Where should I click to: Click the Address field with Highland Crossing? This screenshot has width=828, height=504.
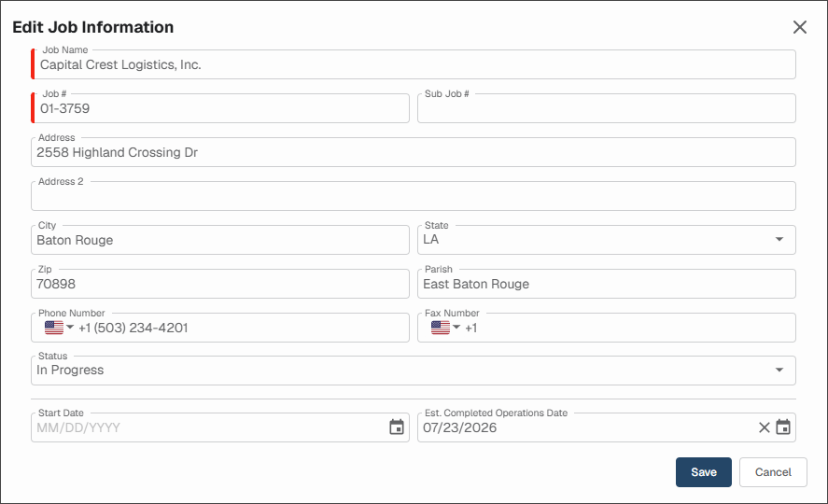[413, 152]
